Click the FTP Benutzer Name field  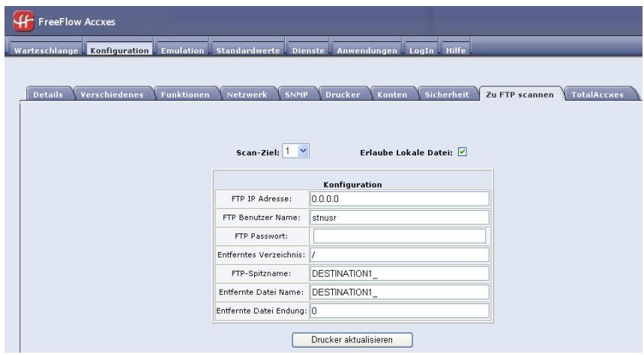(399, 217)
